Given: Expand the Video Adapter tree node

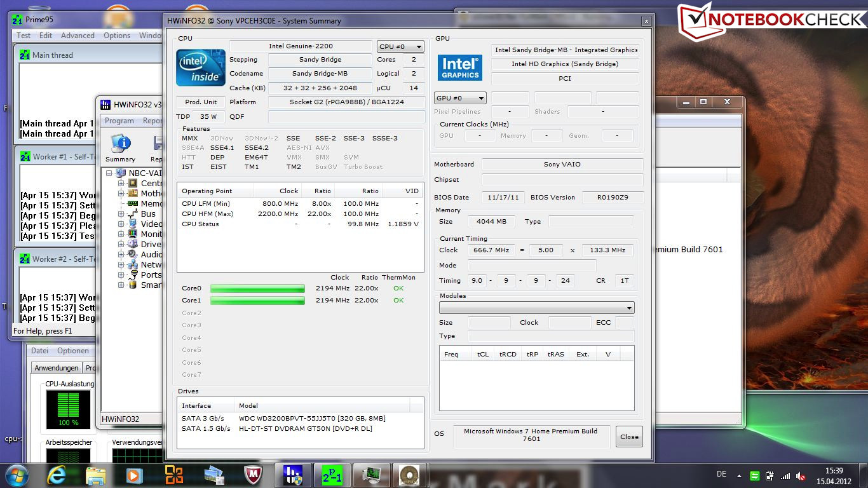Looking at the screenshot, I should 121,224.
